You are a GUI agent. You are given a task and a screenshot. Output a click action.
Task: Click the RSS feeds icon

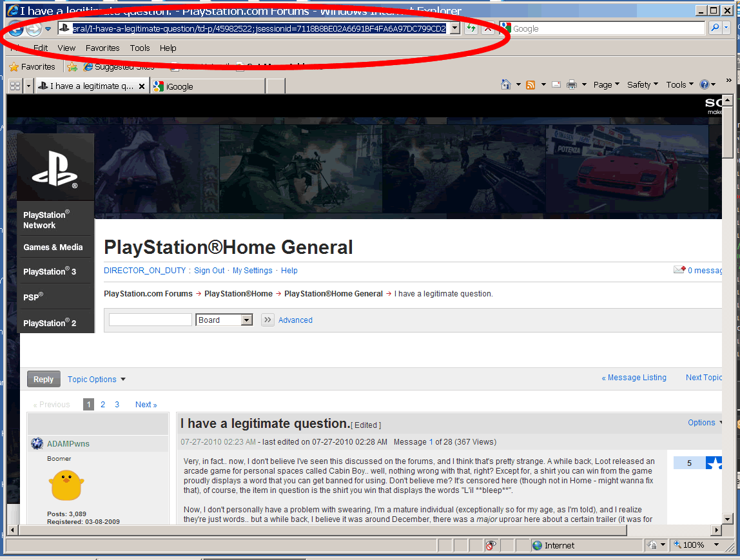[531, 85]
